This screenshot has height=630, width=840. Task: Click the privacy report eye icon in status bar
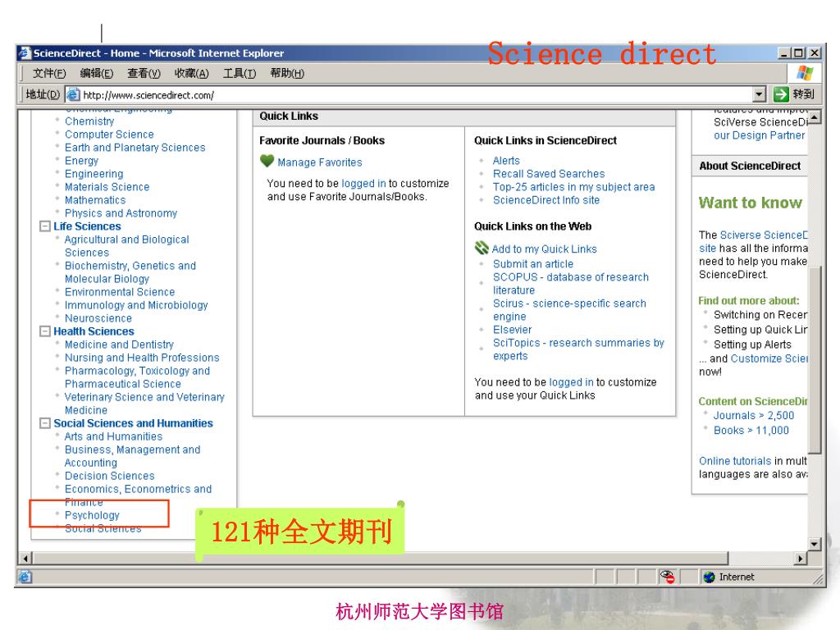tap(667, 577)
